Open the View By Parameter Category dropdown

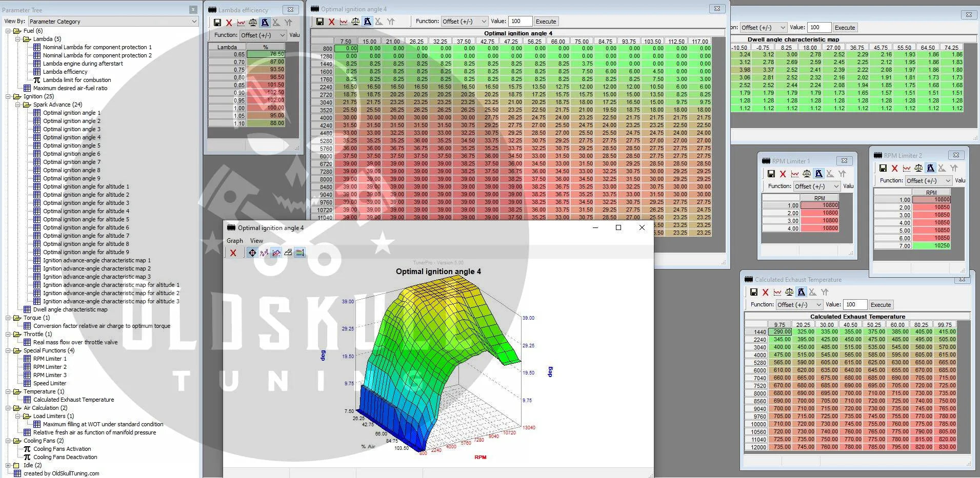pos(113,22)
